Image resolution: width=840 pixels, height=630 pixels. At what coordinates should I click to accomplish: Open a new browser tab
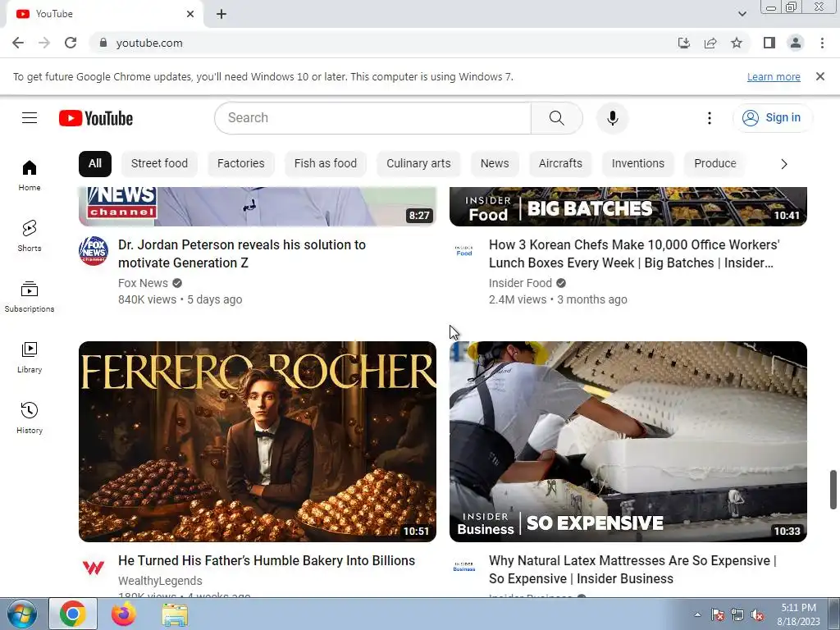tap(221, 14)
